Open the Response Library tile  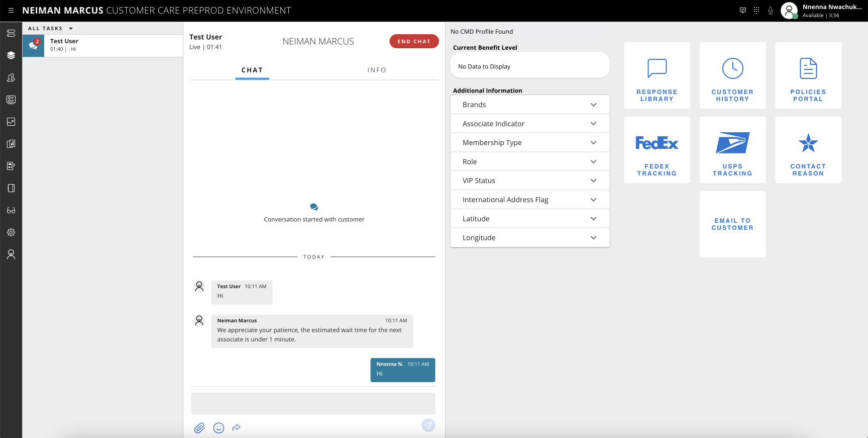pos(657,75)
